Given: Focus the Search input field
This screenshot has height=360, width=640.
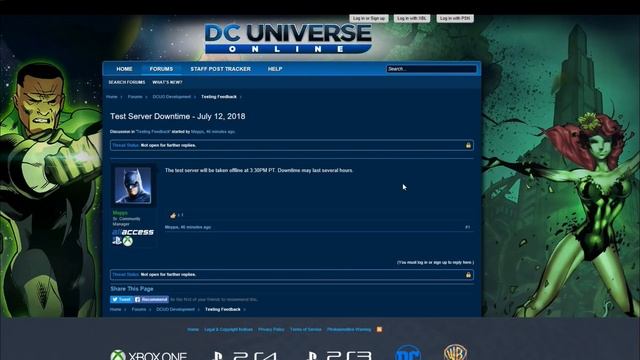Looking at the screenshot, I should pyautogui.click(x=431, y=69).
